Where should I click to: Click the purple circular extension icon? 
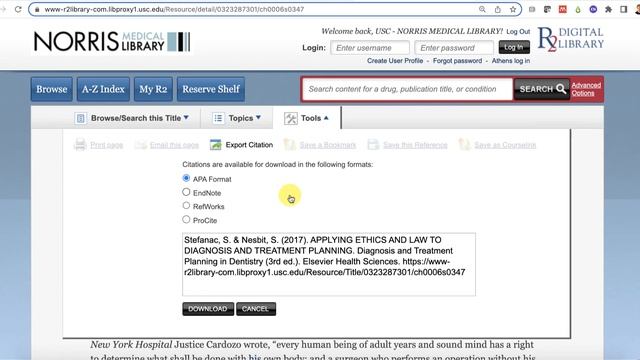tap(593, 9)
